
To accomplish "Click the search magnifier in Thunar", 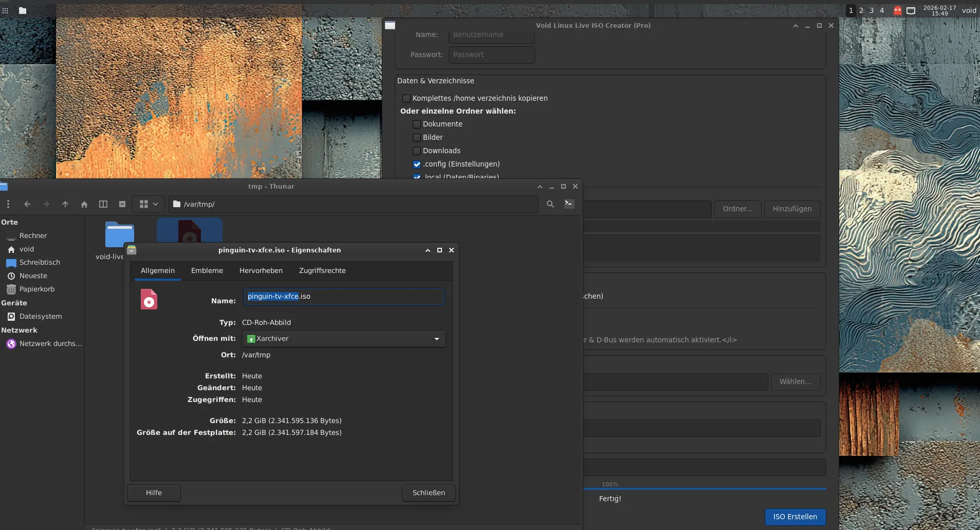I will 550,204.
